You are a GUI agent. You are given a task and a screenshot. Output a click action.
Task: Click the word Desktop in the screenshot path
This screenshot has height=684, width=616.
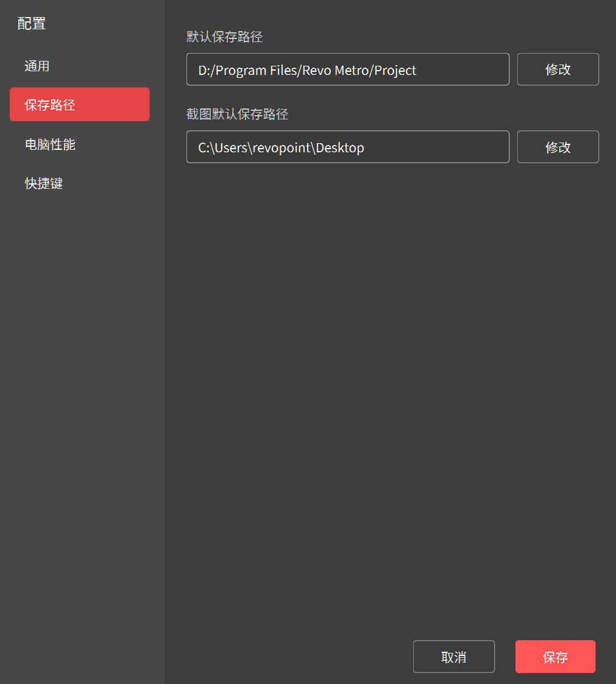pos(340,147)
